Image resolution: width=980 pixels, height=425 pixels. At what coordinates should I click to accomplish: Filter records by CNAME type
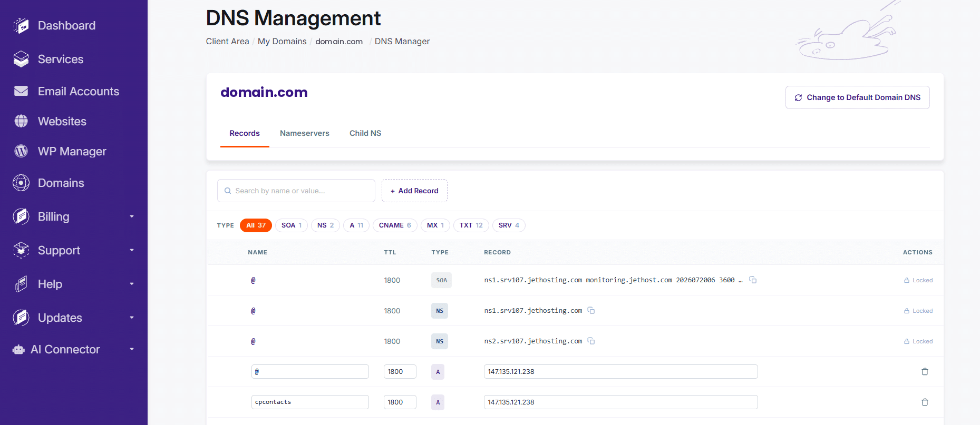[395, 225]
